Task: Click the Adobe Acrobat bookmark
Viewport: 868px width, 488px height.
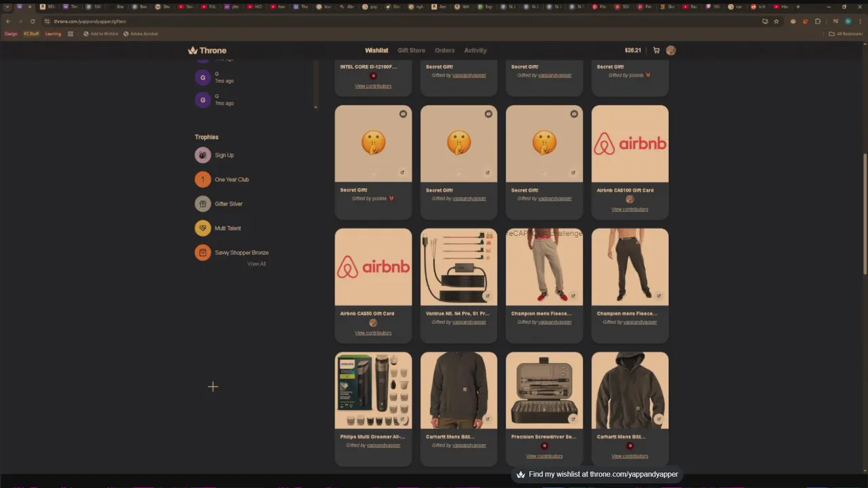Action: pyautogui.click(x=140, y=33)
